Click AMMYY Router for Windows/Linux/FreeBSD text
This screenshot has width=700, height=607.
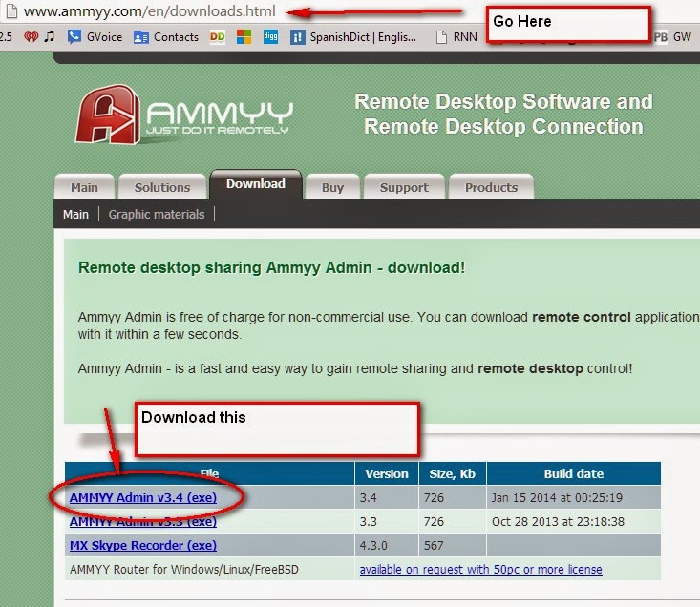[184, 570]
